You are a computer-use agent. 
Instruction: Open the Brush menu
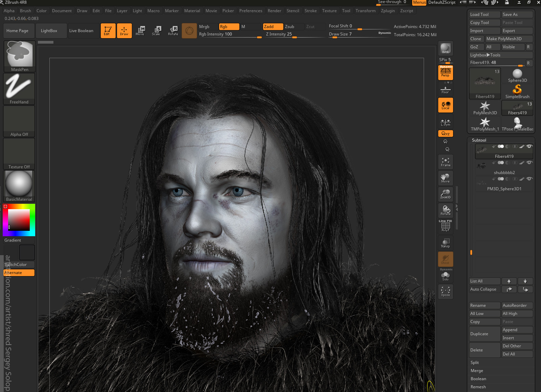point(25,11)
